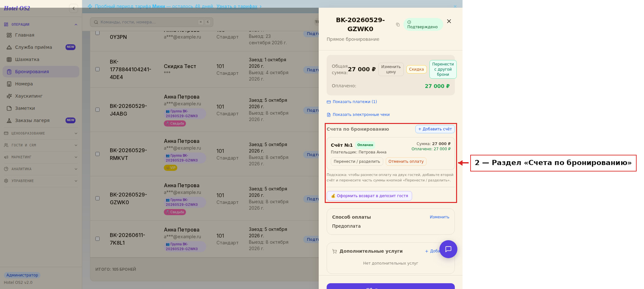Image resolution: width=644 pixels, height=289 pixels.
Task: Collapse sidebar with the chevron icon
Action: tap(74, 8)
